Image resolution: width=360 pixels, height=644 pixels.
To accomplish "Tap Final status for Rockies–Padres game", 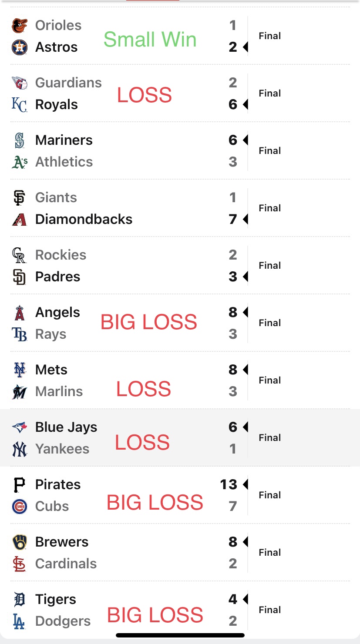I will (270, 266).
